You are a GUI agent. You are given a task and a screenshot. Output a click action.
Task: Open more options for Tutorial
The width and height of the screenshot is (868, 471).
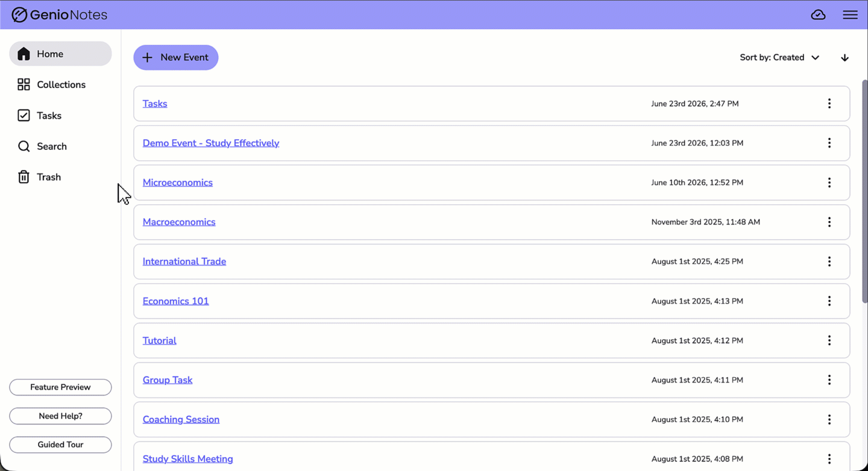(x=829, y=340)
